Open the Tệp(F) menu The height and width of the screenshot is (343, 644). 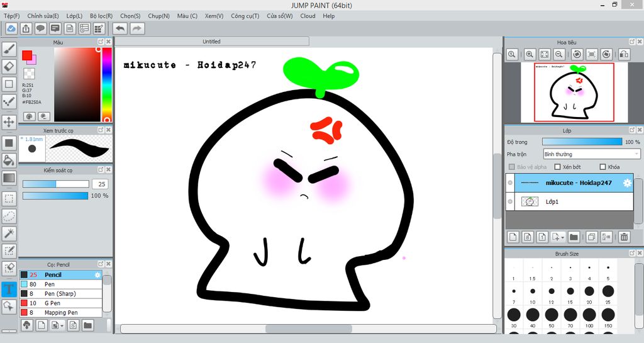point(11,16)
